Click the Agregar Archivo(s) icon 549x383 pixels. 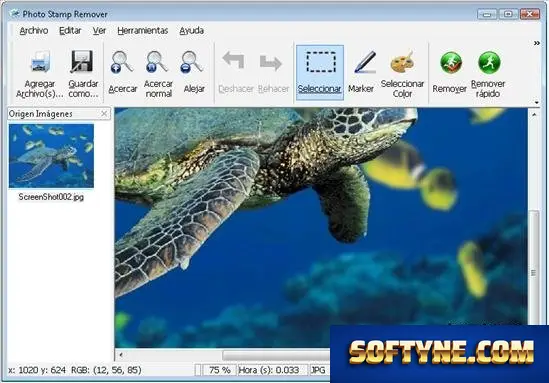coord(40,62)
